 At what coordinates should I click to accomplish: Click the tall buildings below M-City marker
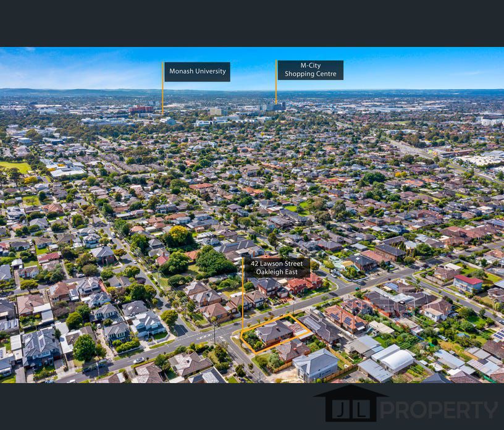coord(272,106)
